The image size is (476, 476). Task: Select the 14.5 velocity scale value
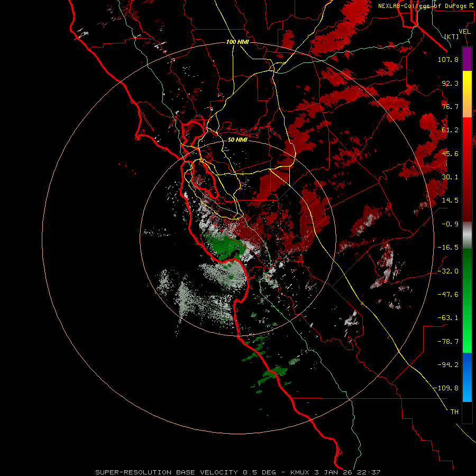pos(450,200)
